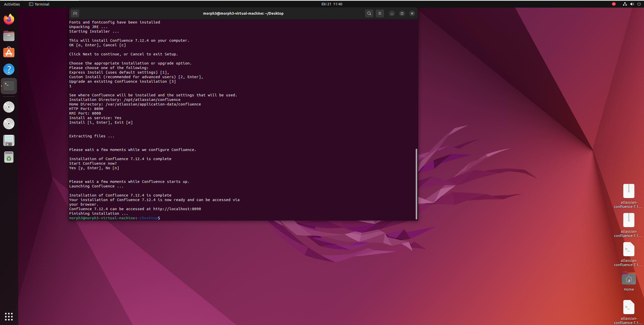The width and height of the screenshot is (644, 325).
Task: Click the red do-not-disturb indicator
Action: coord(614,4)
